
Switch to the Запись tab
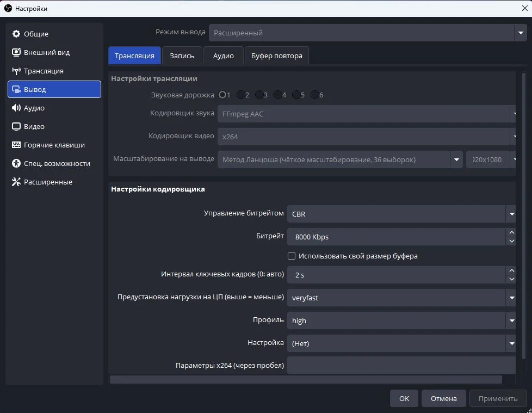[182, 56]
